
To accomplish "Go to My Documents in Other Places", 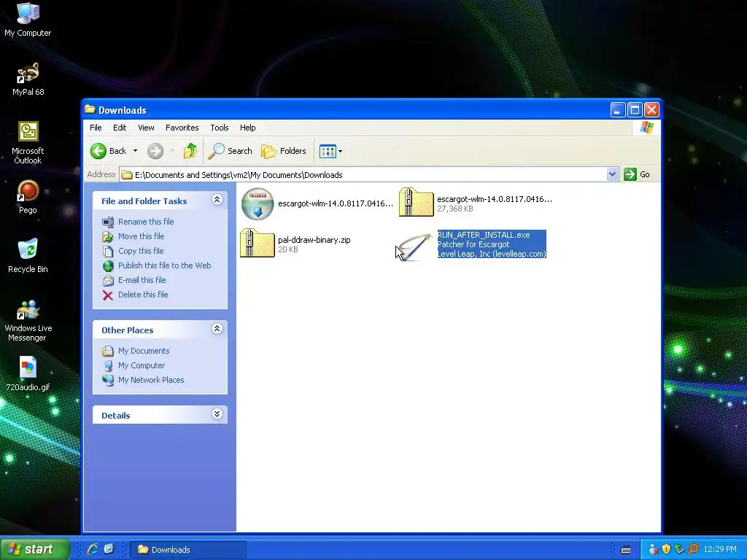I will coord(144,351).
